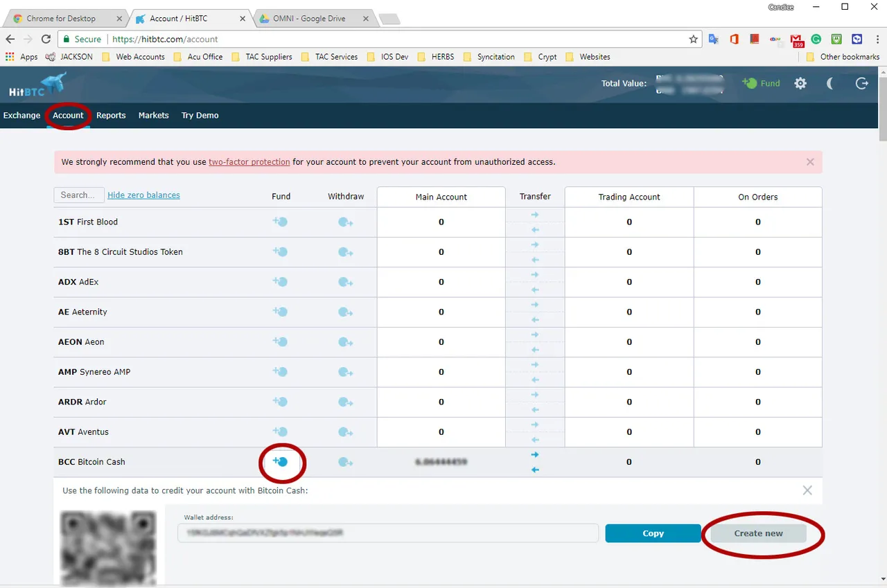Click the Gmail extension icon in toolbar
This screenshot has height=588, width=887.
(x=796, y=40)
